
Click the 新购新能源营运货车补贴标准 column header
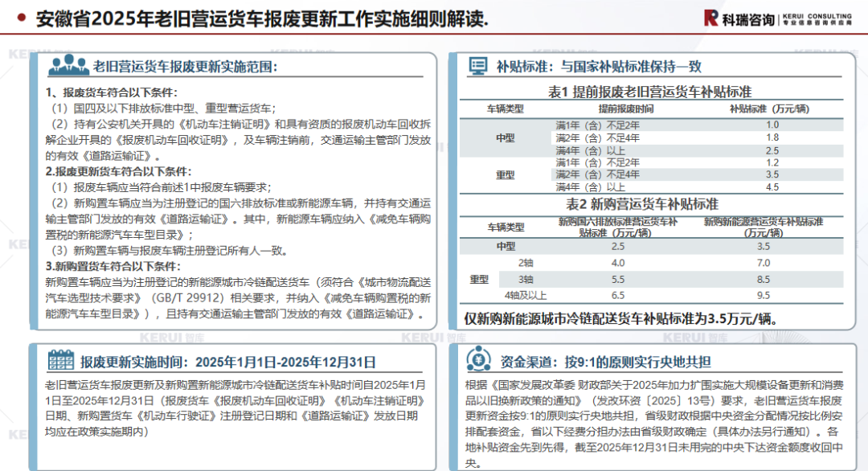point(764,227)
